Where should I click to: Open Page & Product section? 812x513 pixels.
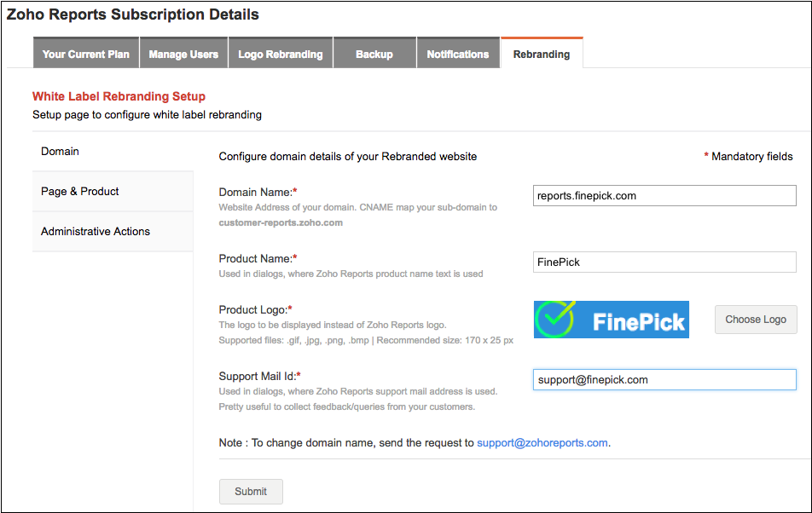coord(80,191)
